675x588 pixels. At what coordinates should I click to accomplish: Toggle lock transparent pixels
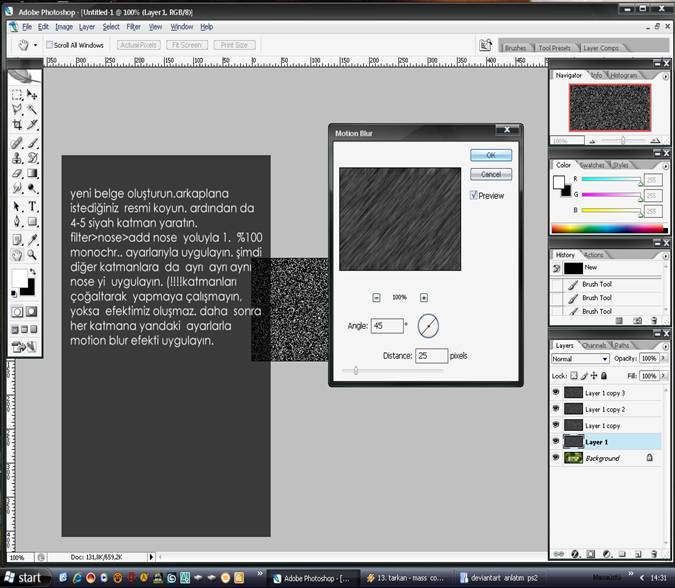point(574,376)
